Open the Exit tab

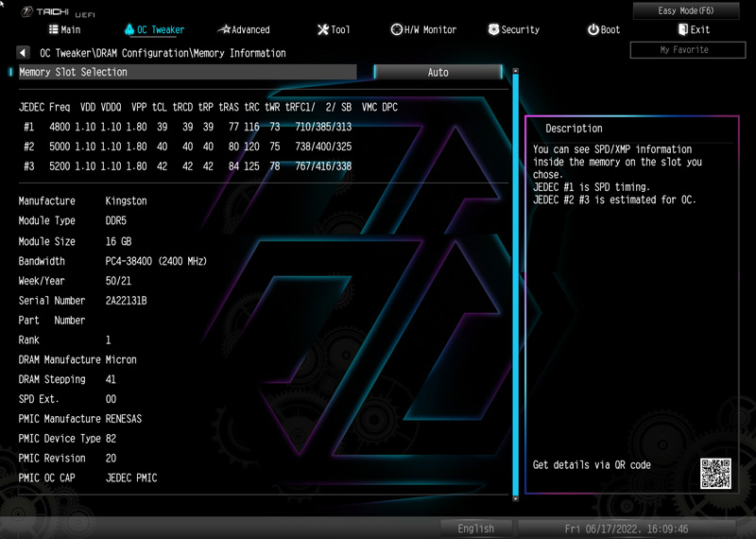[694, 29]
